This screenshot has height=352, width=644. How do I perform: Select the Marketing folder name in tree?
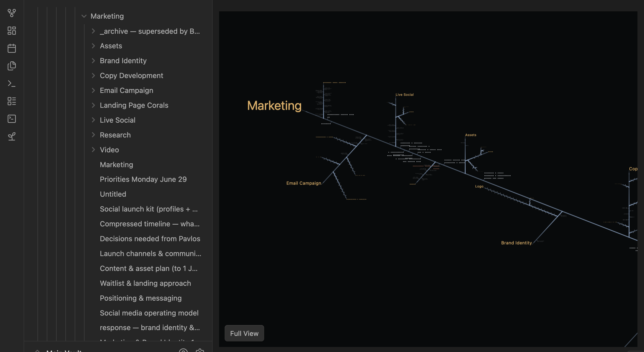point(107,16)
